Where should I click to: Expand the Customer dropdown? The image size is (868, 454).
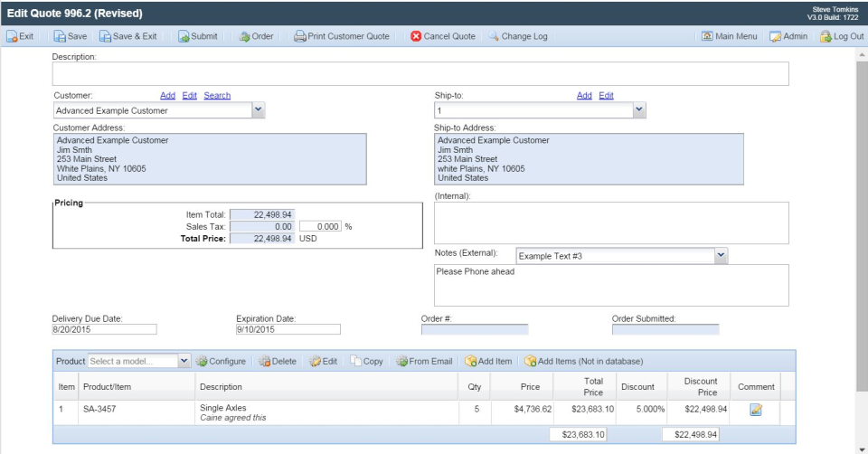[x=258, y=110]
